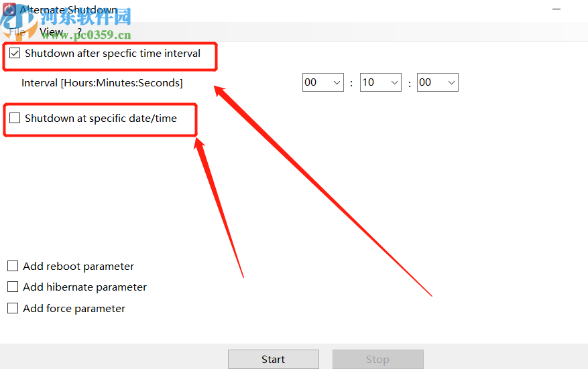
Task: Open the File menu
Action: (17, 32)
